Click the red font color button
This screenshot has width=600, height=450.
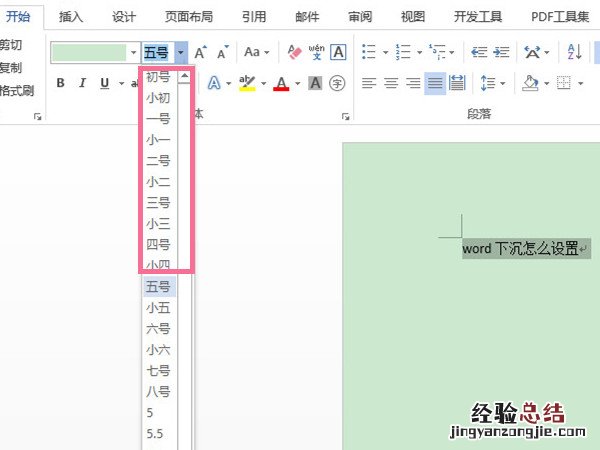point(282,83)
